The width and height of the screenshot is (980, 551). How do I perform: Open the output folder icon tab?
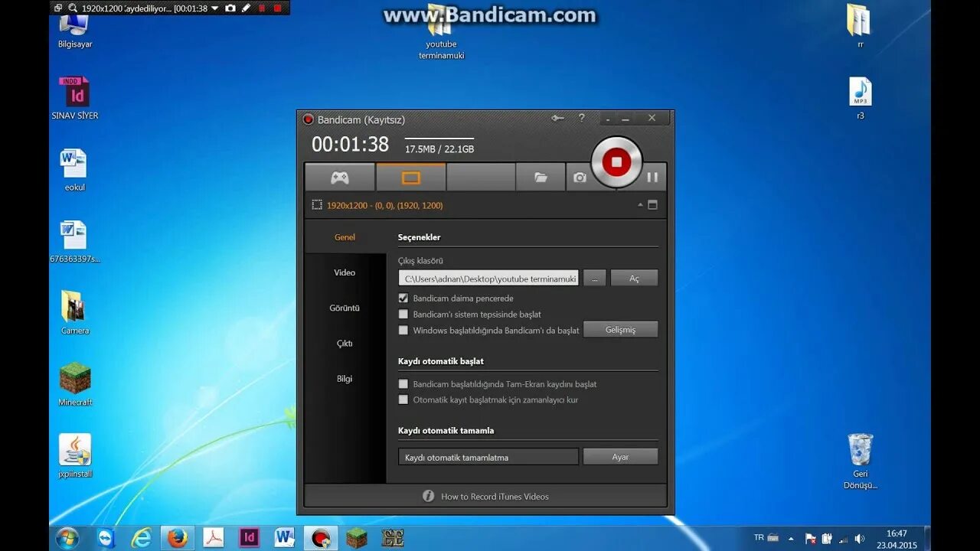point(541,178)
